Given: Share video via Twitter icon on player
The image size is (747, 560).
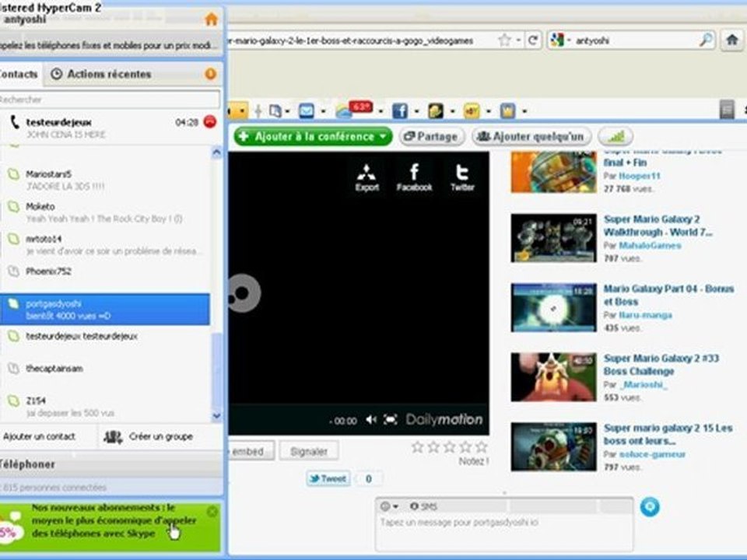Looking at the screenshot, I should (x=462, y=177).
